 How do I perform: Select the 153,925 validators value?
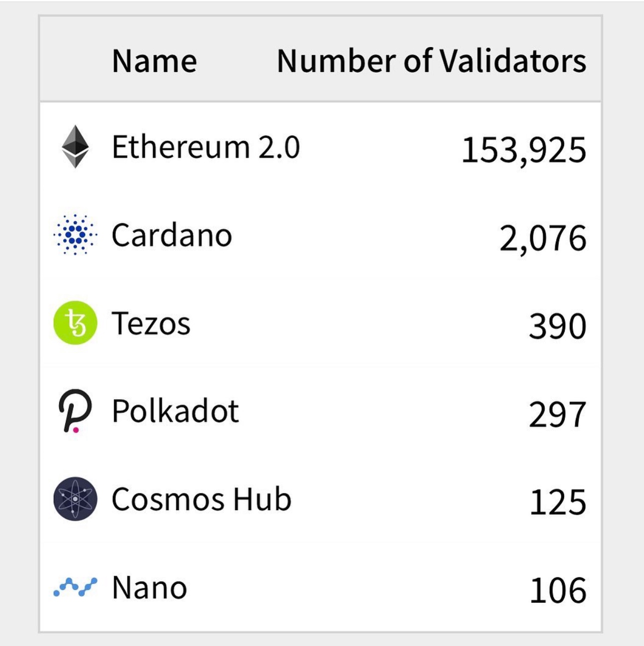coord(523,150)
